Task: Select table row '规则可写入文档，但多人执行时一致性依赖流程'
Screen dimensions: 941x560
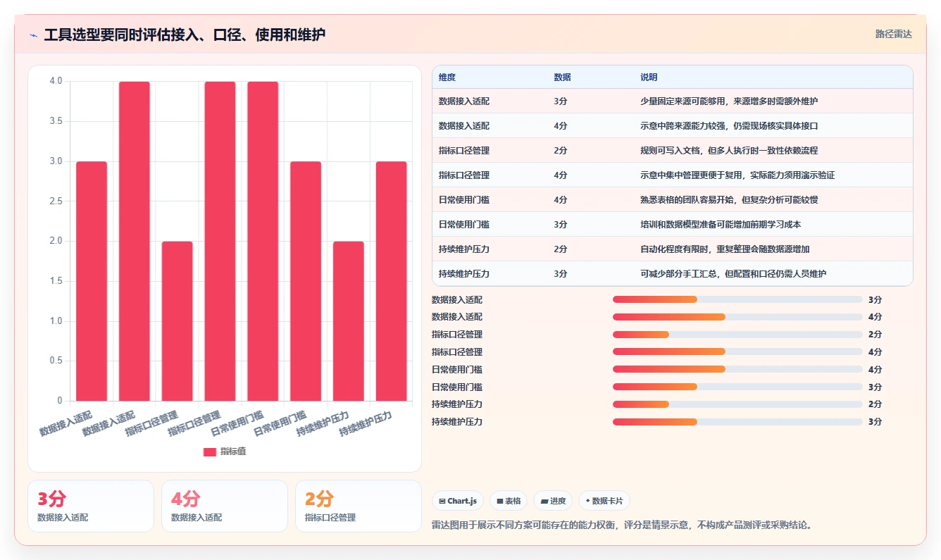Action: click(672, 151)
